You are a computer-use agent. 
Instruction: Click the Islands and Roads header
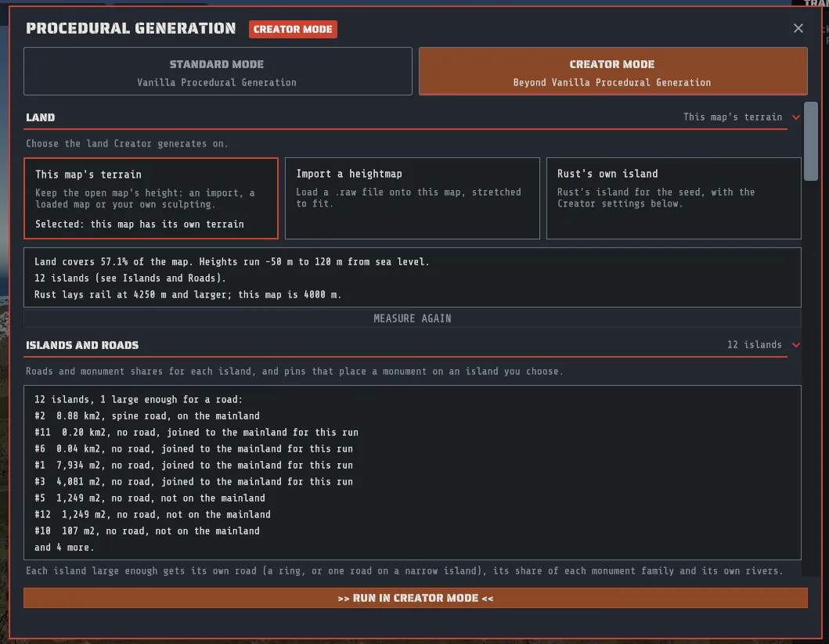82,345
